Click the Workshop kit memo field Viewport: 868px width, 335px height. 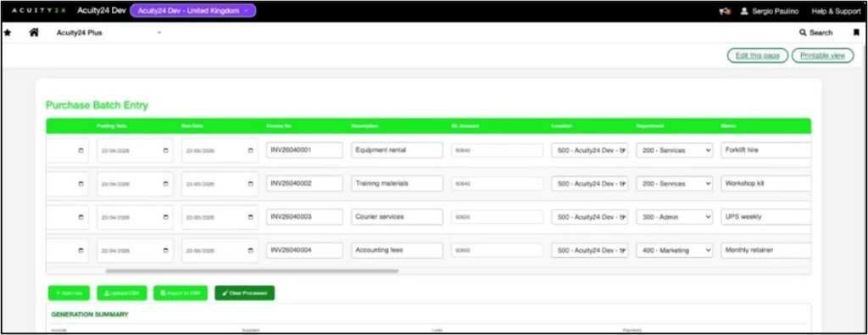pyautogui.click(x=766, y=183)
